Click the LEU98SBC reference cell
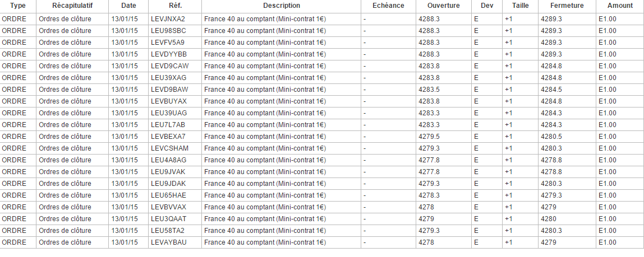This screenshot has height=257, width=644. click(168, 31)
